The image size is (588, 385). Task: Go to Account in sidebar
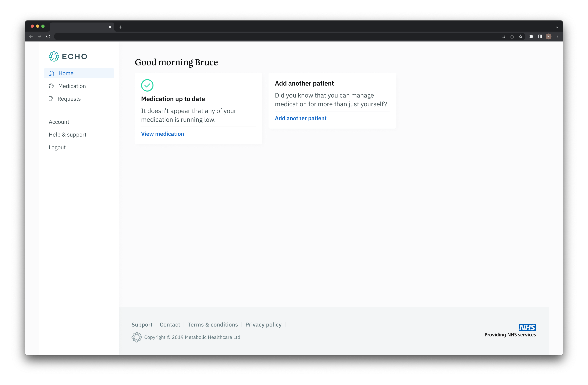pos(59,122)
